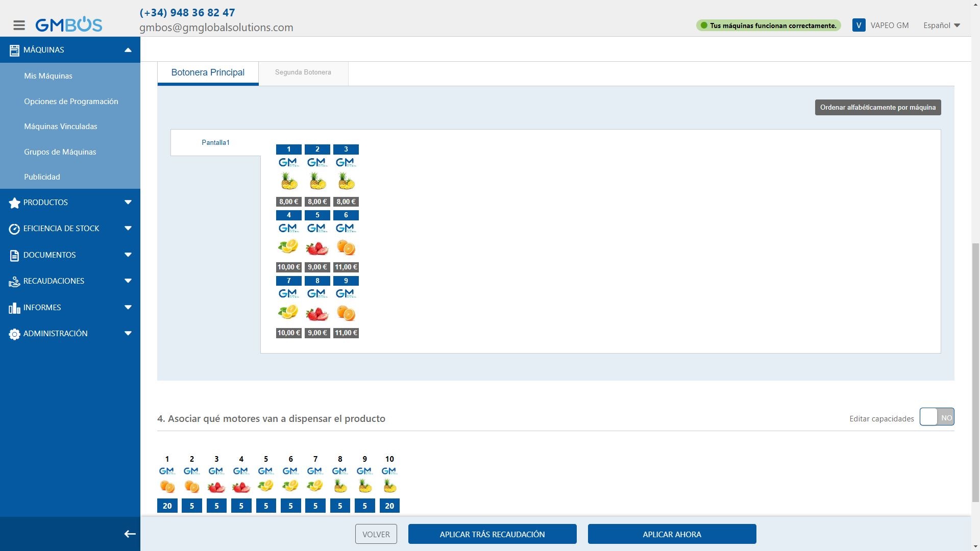980x551 pixels.
Task: Click Ordenar alfabéticamente por máquina button
Action: (877, 107)
